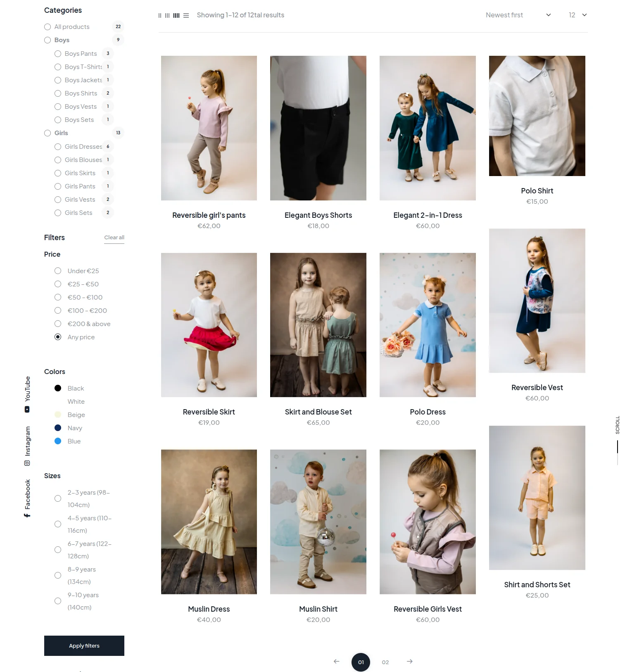Switch to two-column grid view
632x672 pixels.
click(160, 15)
